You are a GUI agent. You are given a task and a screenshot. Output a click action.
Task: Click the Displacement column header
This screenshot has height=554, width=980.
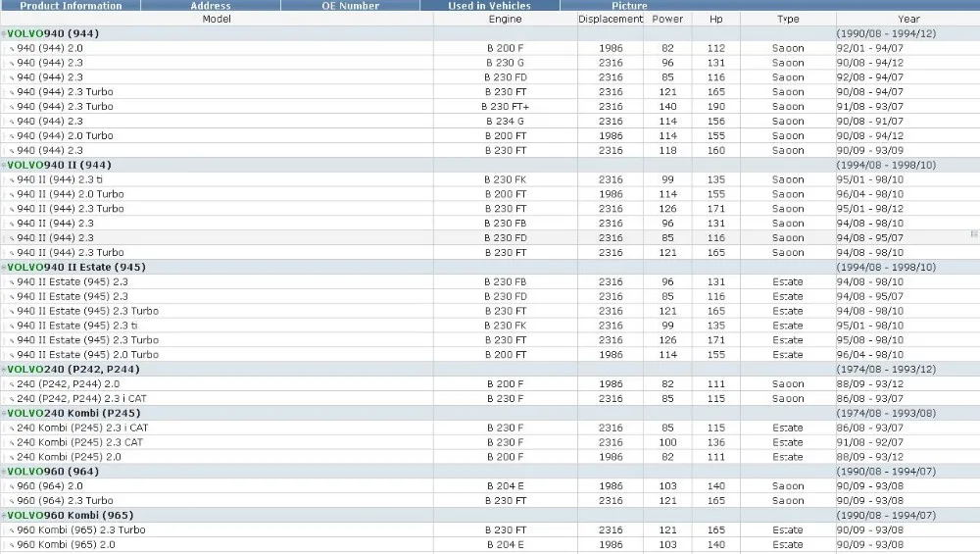click(611, 19)
